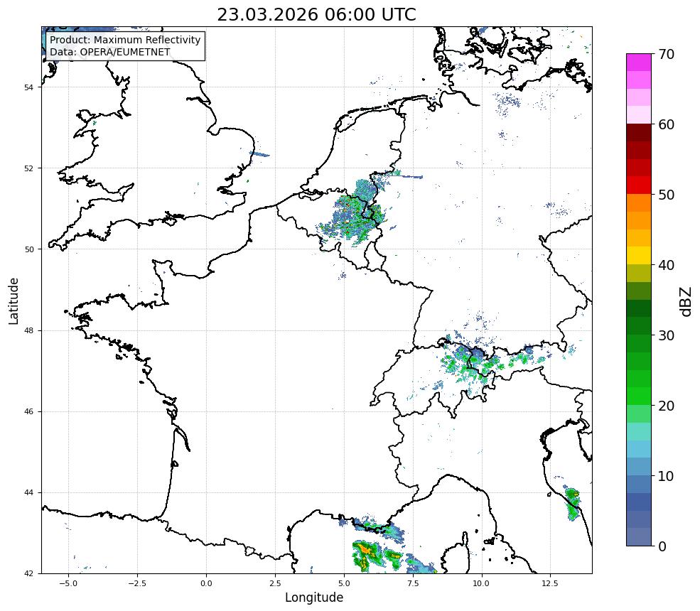Click the colorbar tick label "50"

coord(666,195)
